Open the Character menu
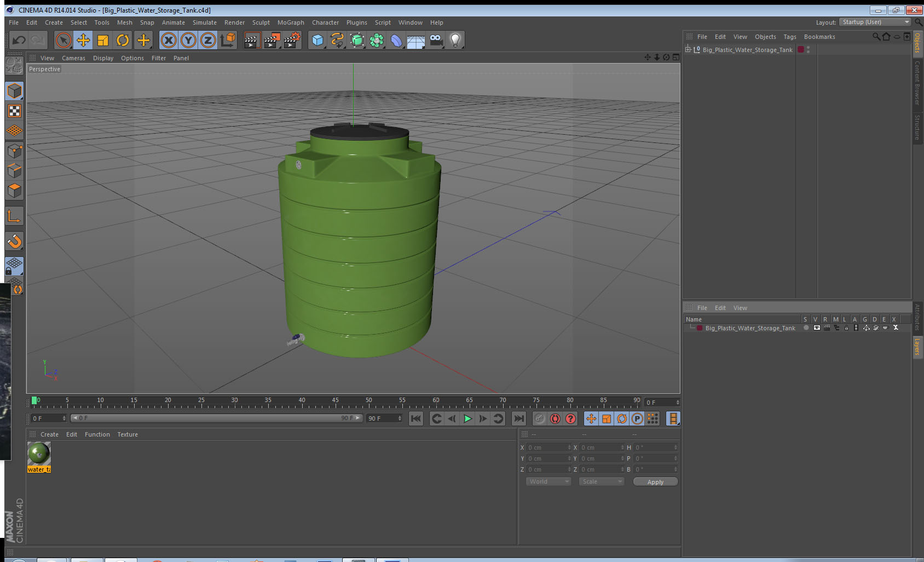Screen dimensions: 924x562 (x=325, y=22)
